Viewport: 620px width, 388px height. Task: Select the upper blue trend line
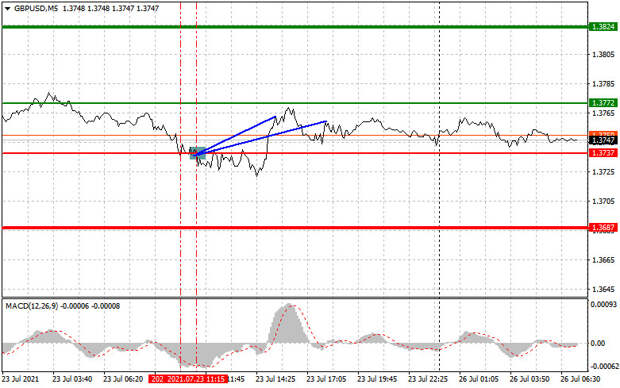click(x=236, y=135)
